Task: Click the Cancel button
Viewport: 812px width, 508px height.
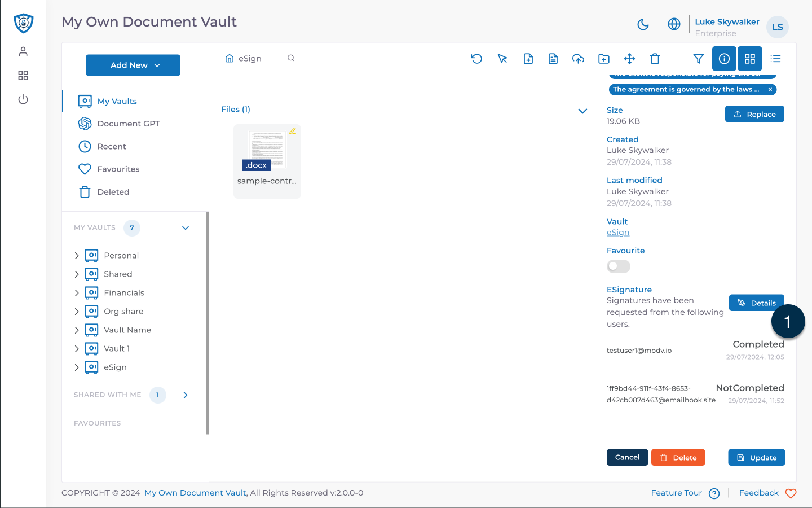Action: [627, 457]
